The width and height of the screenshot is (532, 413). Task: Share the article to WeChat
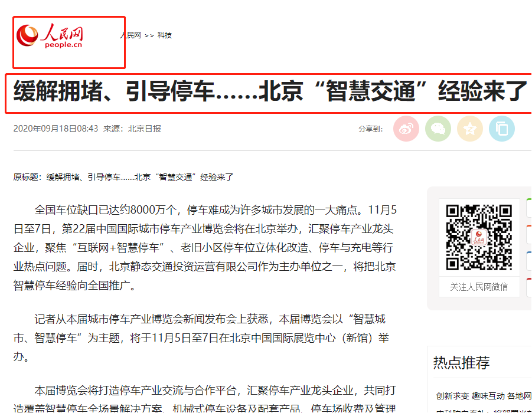pos(438,129)
